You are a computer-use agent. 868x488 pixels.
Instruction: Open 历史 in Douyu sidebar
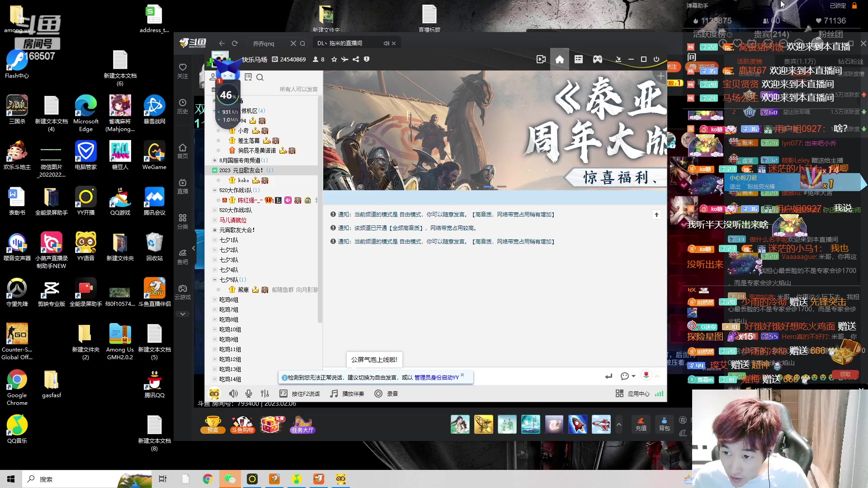pyautogui.click(x=183, y=106)
